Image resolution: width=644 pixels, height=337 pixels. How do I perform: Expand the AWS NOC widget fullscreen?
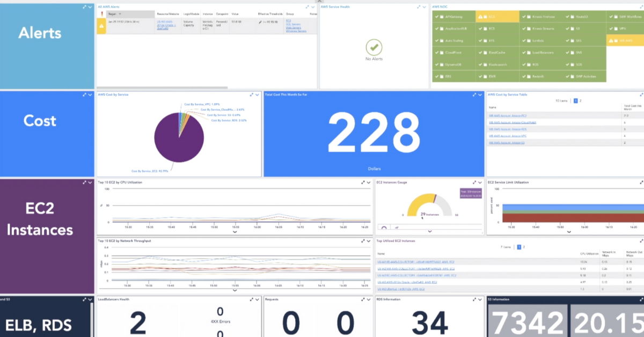(642, 7)
